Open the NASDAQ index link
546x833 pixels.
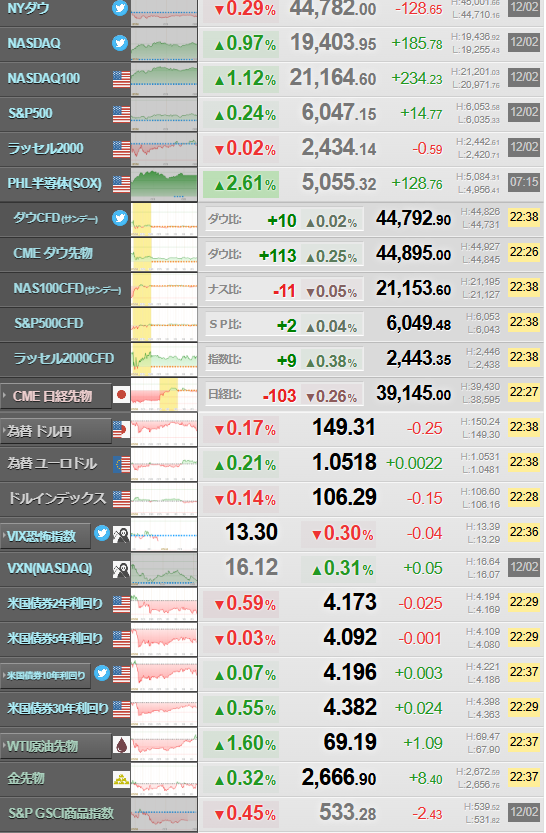tap(34, 43)
